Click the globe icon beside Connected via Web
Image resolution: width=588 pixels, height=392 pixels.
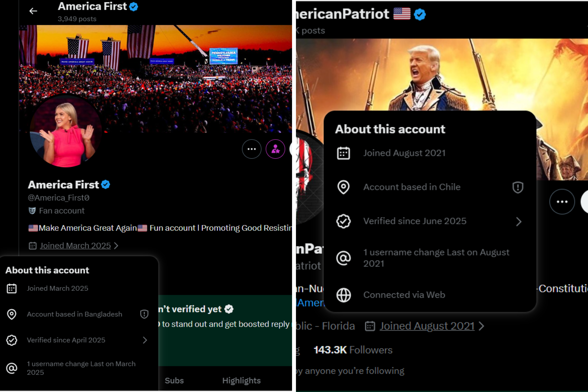point(344,295)
